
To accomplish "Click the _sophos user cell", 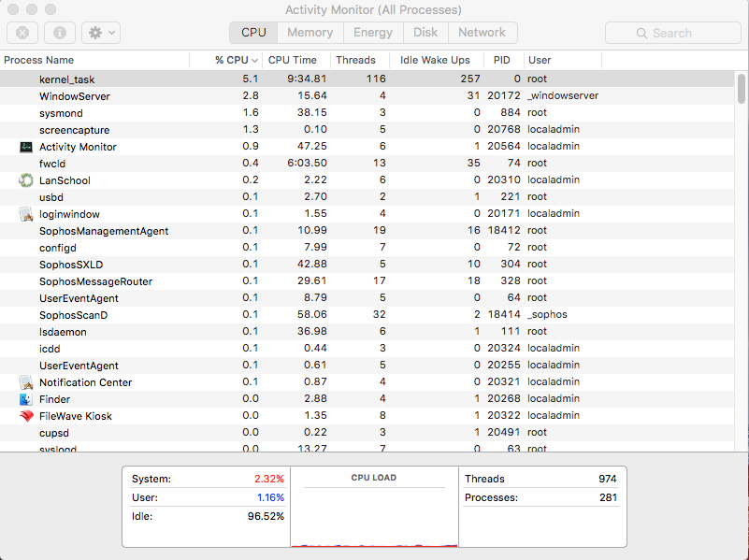I will [x=547, y=315].
